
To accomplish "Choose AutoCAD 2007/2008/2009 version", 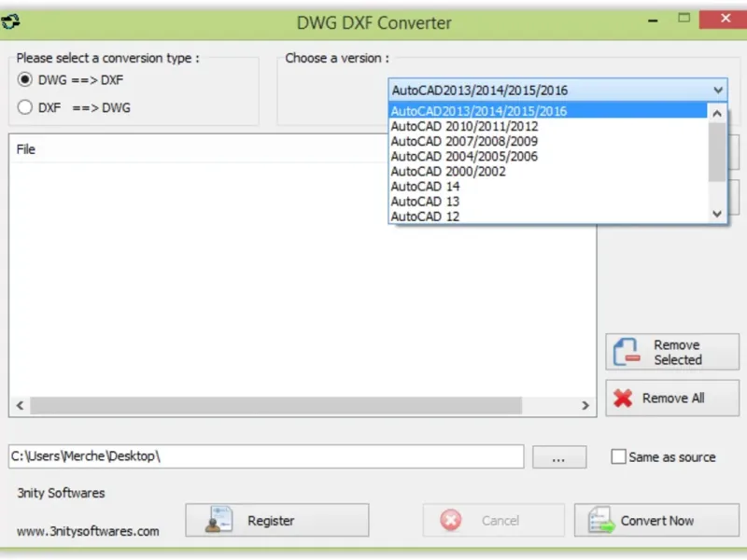I will click(x=548, y=141).
